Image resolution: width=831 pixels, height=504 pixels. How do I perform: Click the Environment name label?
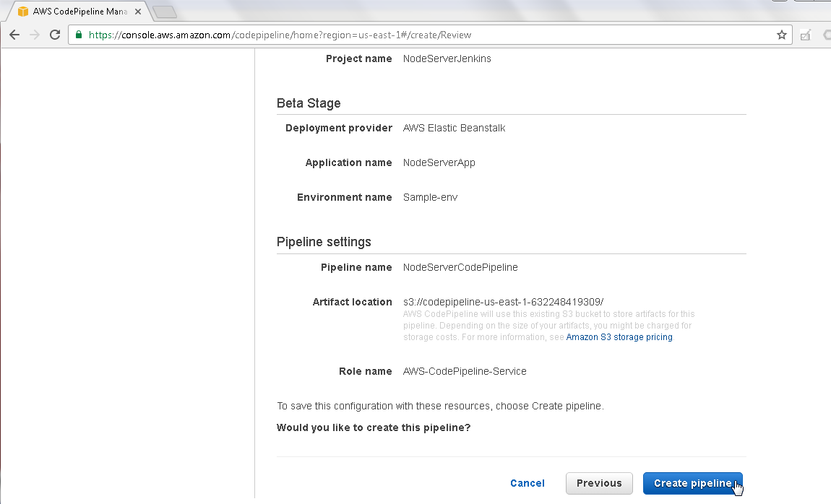point(345,197)
